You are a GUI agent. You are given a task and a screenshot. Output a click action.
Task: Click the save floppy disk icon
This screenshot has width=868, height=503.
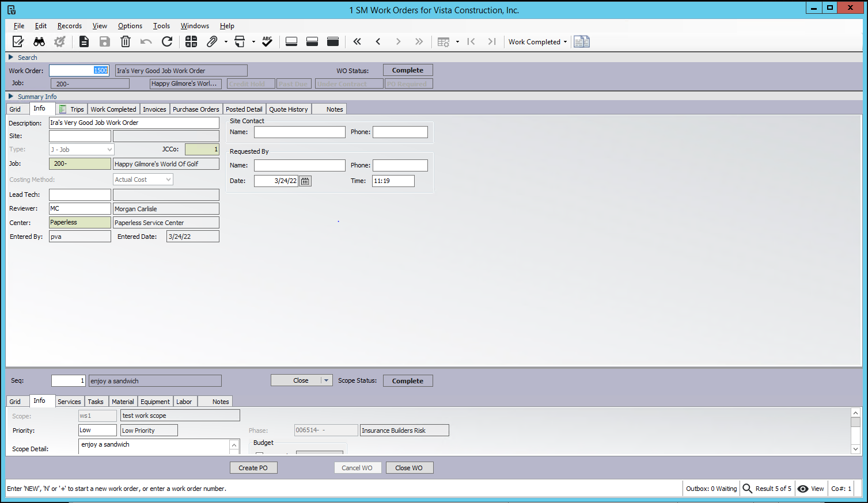coord(105,41)
